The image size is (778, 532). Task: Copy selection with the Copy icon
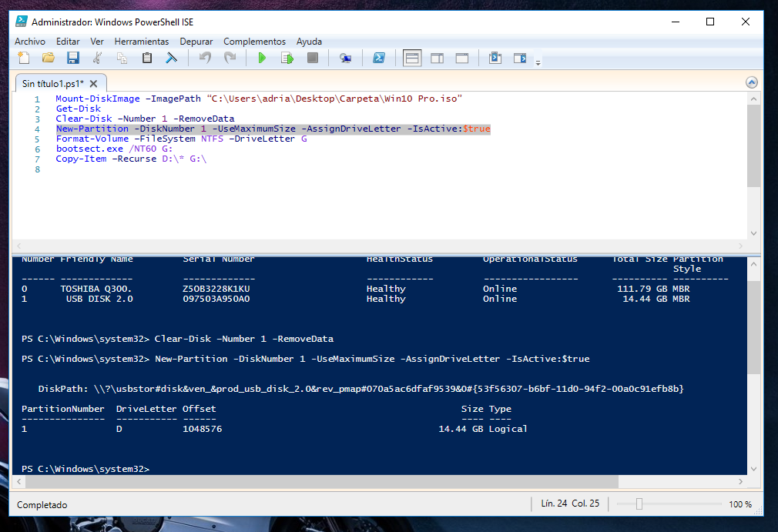tap(122, 58)
